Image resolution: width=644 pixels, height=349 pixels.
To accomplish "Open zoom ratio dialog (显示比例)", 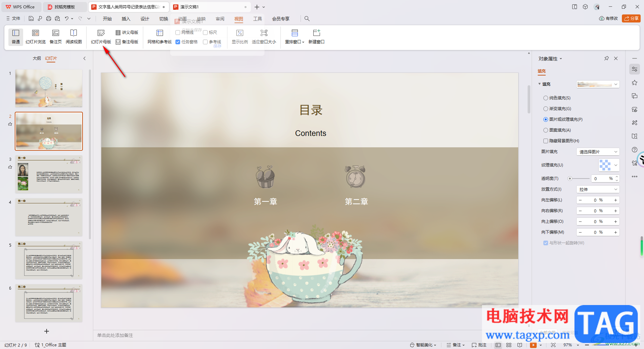I will point(240,37).
